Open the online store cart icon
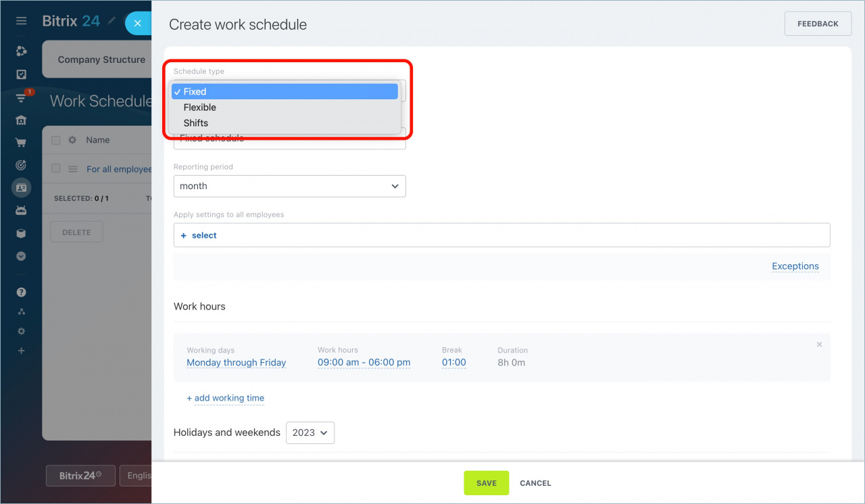 coord(21,143)
